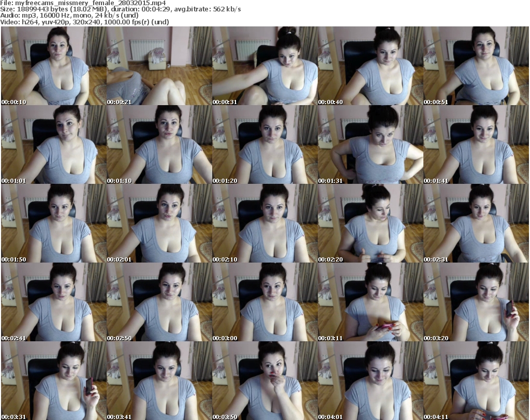The image size is (530, 420).
Task: View the frame labeled 00:02:31
Action: coord(476,224)
